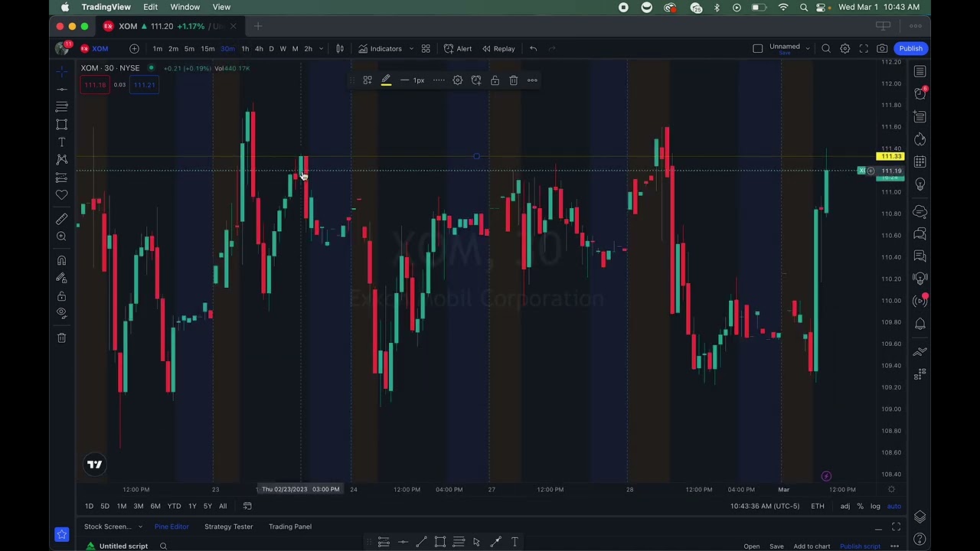Toggle auto scale
This screenshot has height=551, width=980.
893,506
